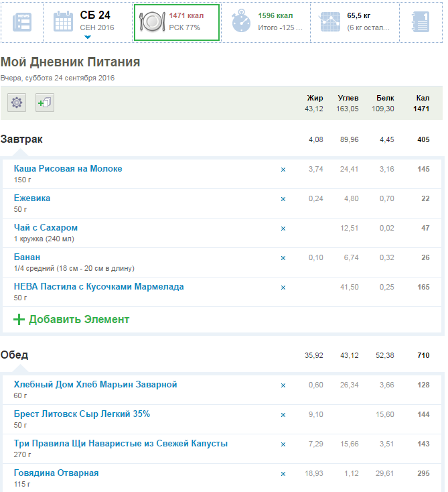Remove Брест Литовск Сыр Легкий 35%
The image size is (448, 492).
[283, 415]
